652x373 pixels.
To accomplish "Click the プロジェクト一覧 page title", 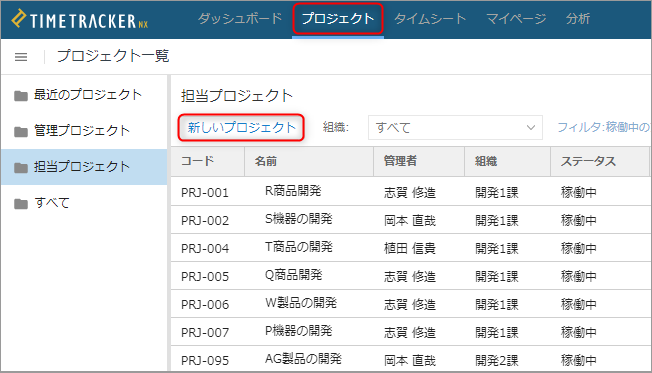I will pos(113,56).
